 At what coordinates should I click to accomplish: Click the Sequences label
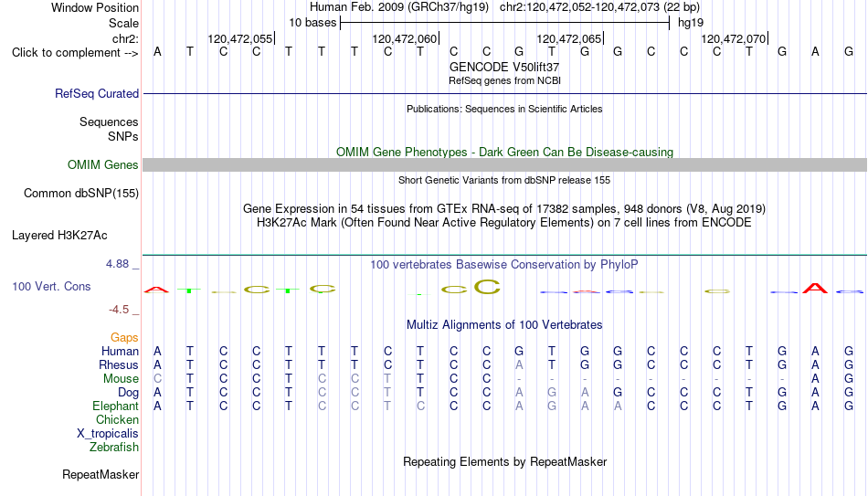pos(109,121)
